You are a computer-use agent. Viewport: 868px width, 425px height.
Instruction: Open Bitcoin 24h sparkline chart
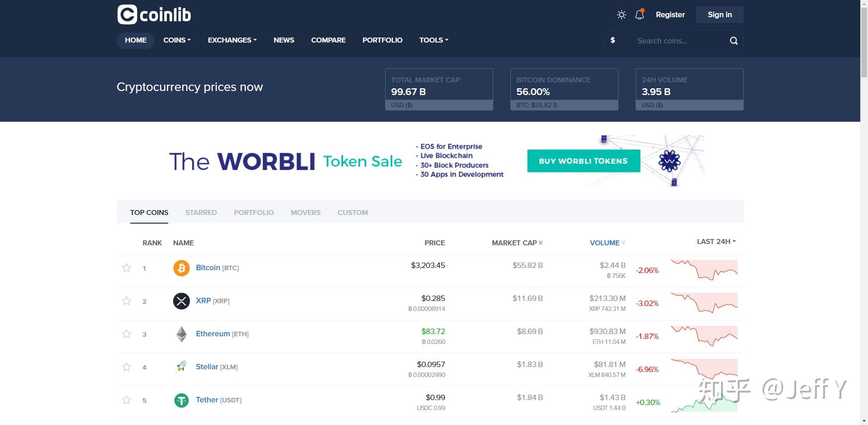pos(704,270)
